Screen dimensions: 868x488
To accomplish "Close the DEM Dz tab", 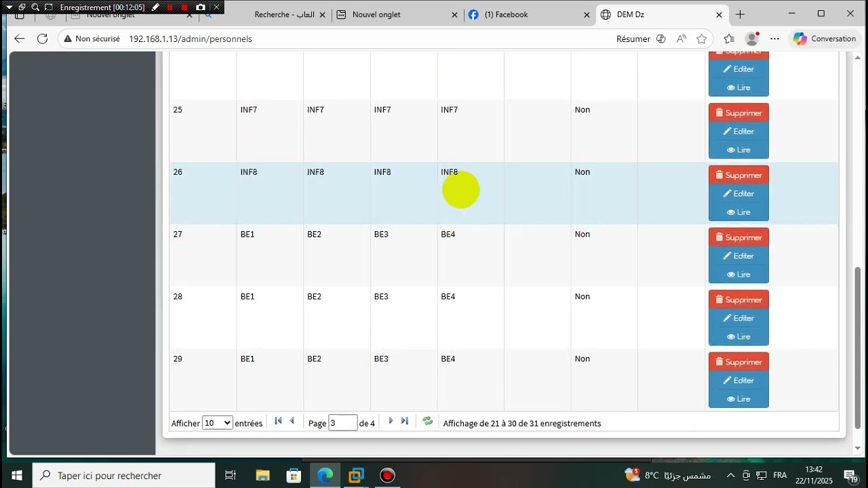I will [719, 14].
